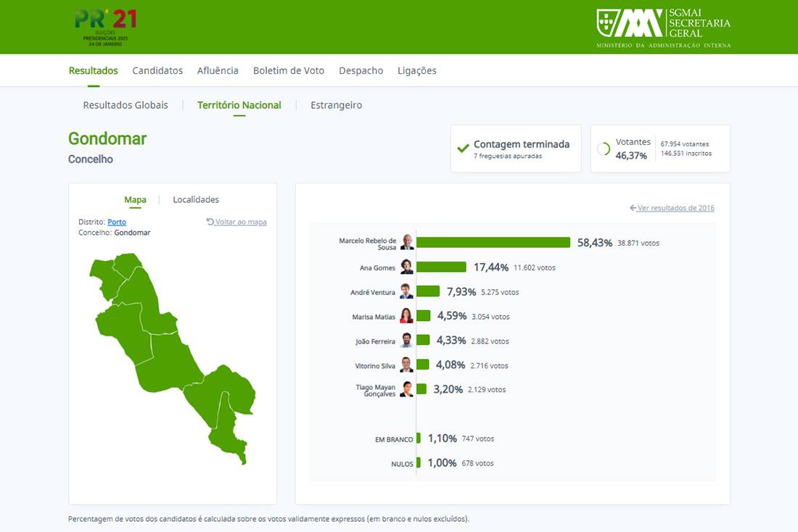Open the Afluência menu item
Viewport: 798px width, 532px height.
pyautogui.click(x=218, y=71)
